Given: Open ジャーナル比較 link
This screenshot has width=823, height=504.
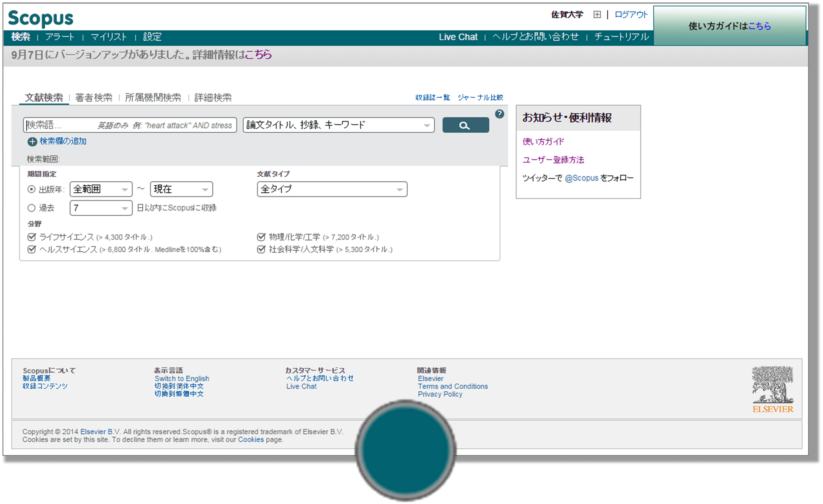Looking at the screenshot, I should (480, 97).
